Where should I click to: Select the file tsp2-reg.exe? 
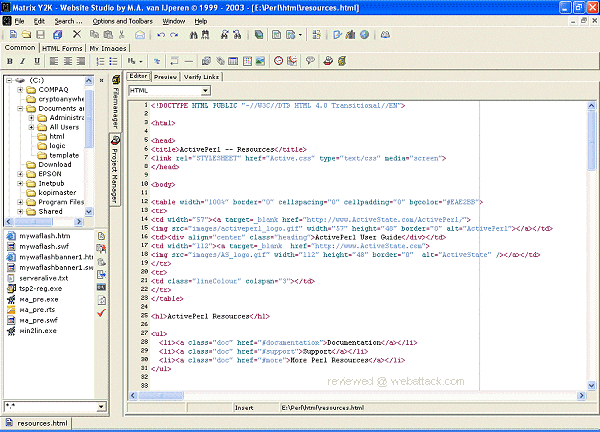tap(41, 289)
